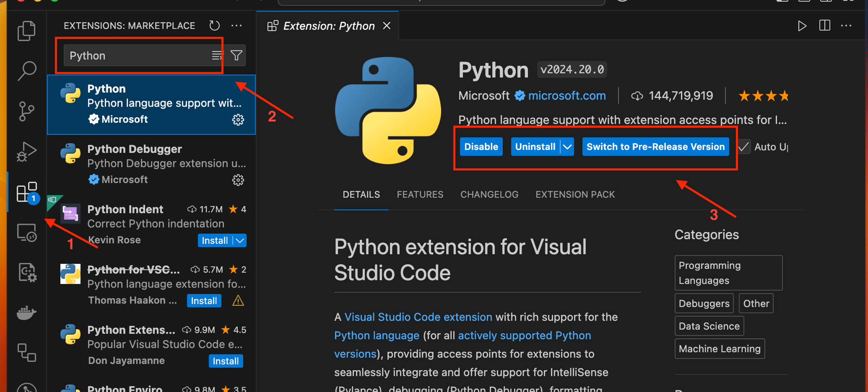The image size is (868, 392).
Task: Open the Remote Explorer view
Action: click(x=27, y=233)
